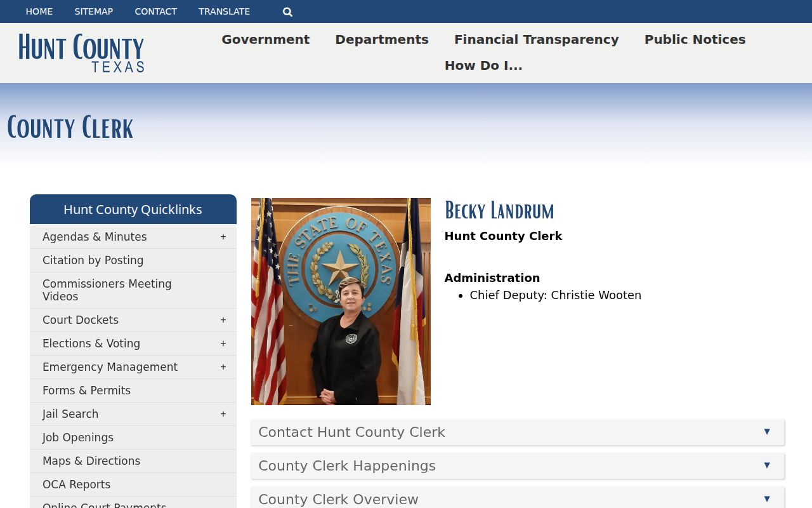Open Forms & Permits quicklink

(x=87, y=391)
